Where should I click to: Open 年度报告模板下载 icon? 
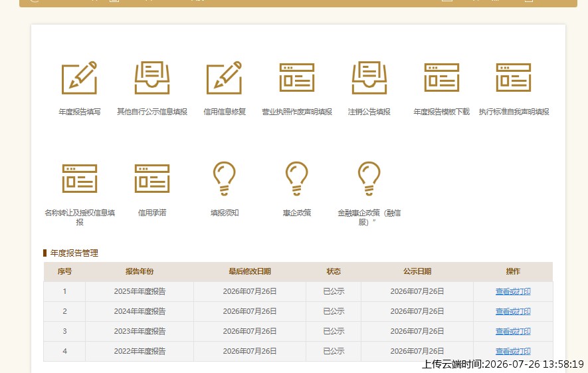[x=441, y=78]
